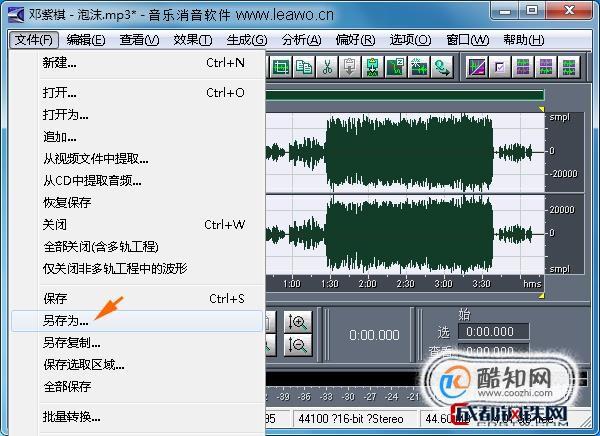The width and height of the screenshot is (600, 436).
Task: Open the 效果(T) menu
Action: tap(191, 40)
